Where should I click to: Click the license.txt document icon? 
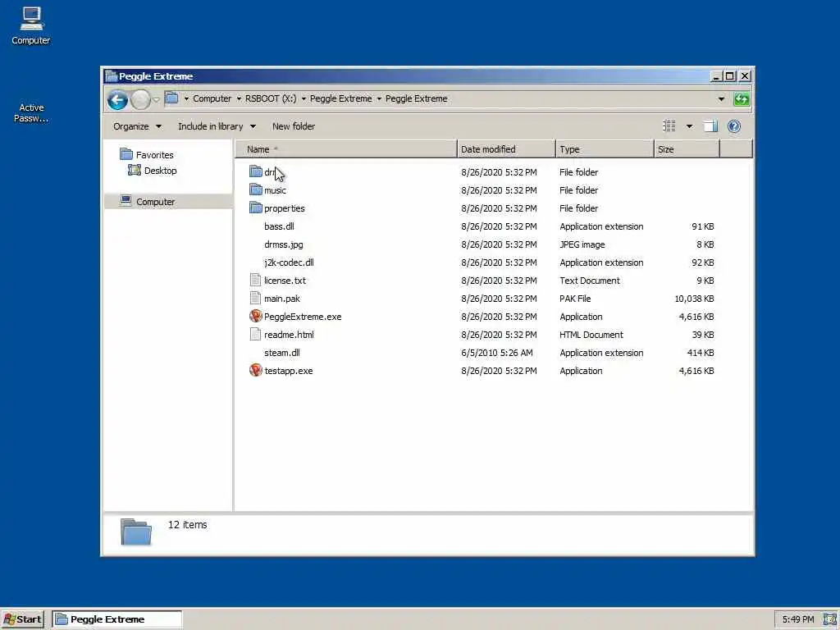tap(256, 281)
